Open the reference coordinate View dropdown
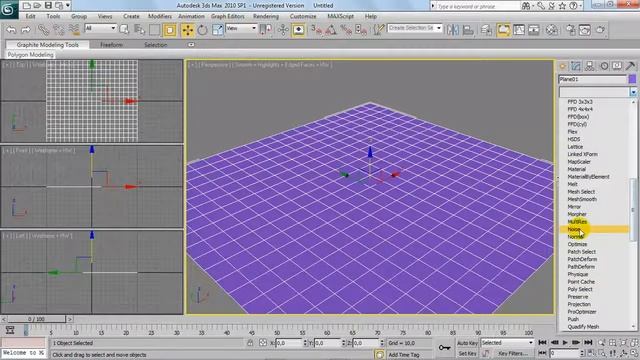Screen dimensions: 640x360 (x=241, y=28)
